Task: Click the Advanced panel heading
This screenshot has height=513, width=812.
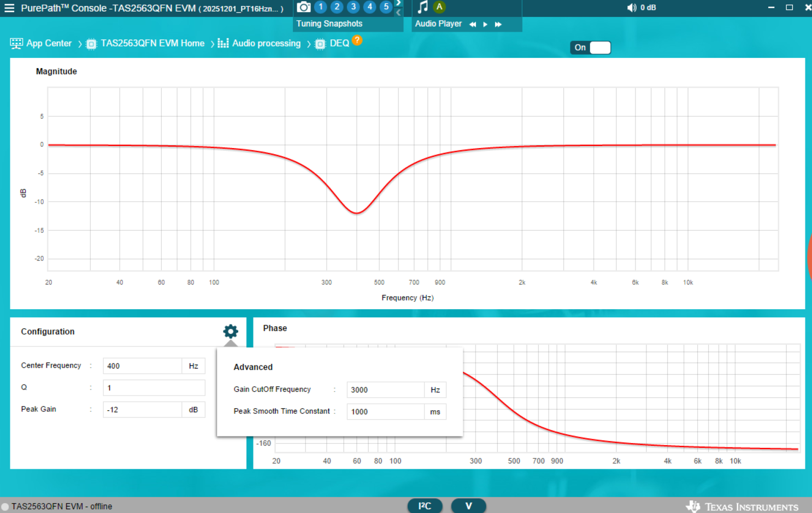Action: 253,367
